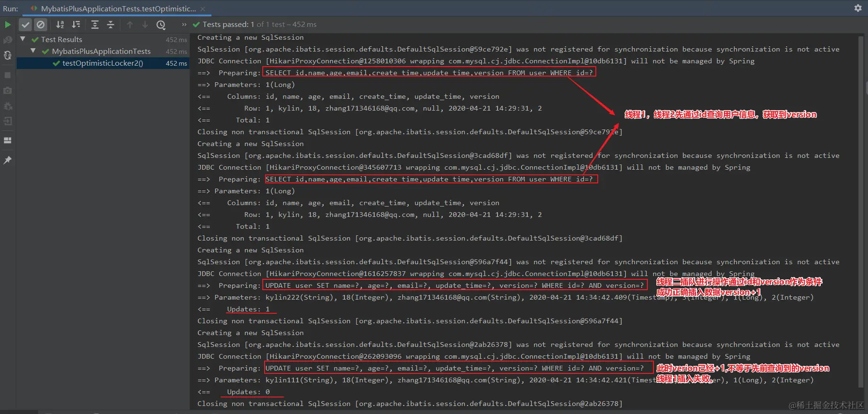
Task: Expand all test nodes
Action: click(x=95, y=25)
